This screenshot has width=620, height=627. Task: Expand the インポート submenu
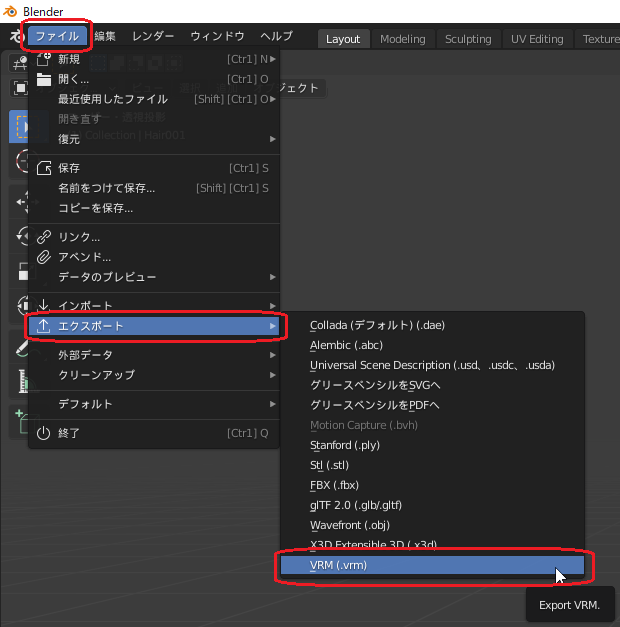pos(154,306)
